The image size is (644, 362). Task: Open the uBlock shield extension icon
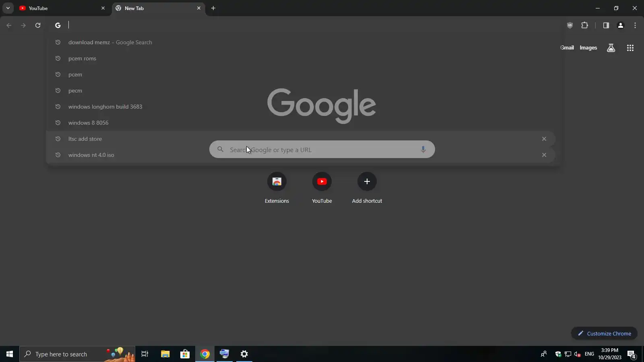pos(570,25)
